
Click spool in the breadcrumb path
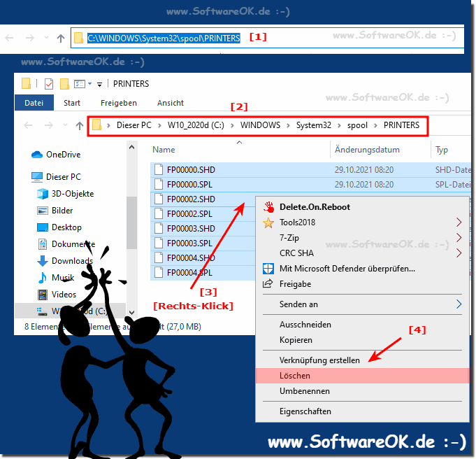tap(357, 125)
